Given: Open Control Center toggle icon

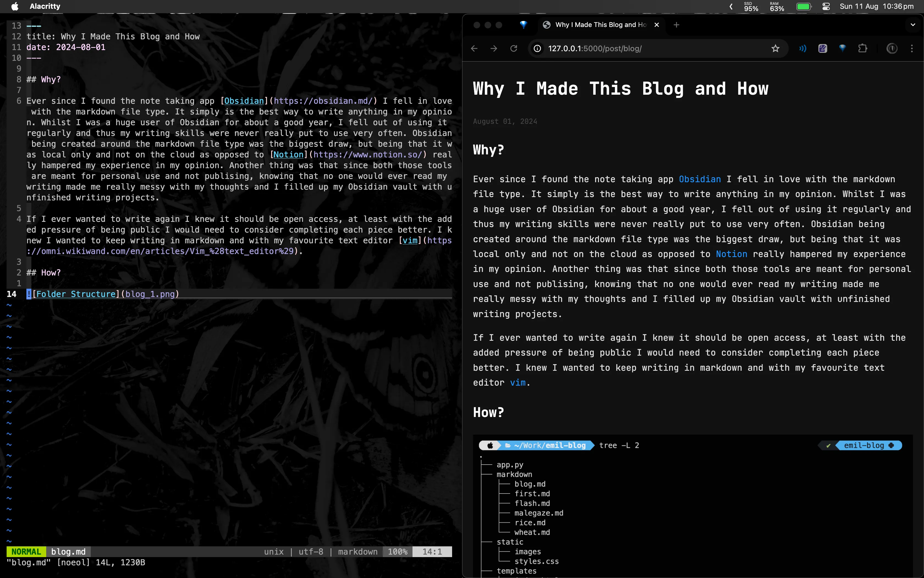Looking at the screenshot, I should click(x=826, y=7).
